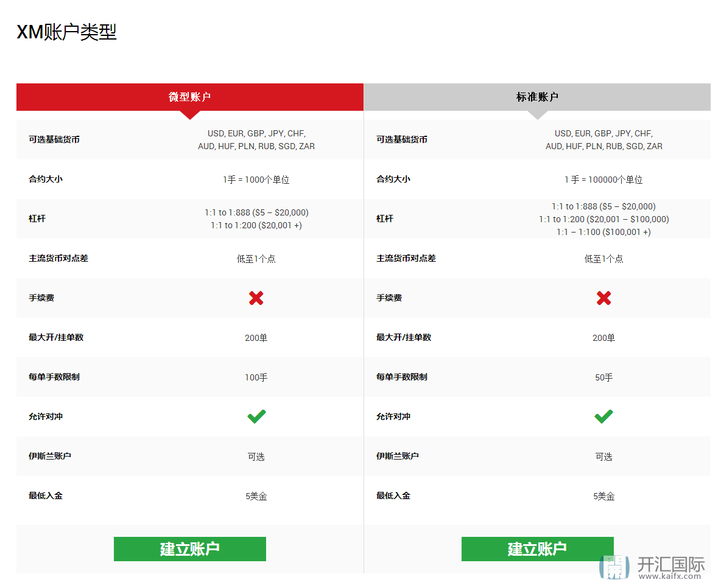Viewport: 721px width, 588px height.
Task: Select the gray tab pointer arrow below 标准账户
Action: tap(537, 113)
